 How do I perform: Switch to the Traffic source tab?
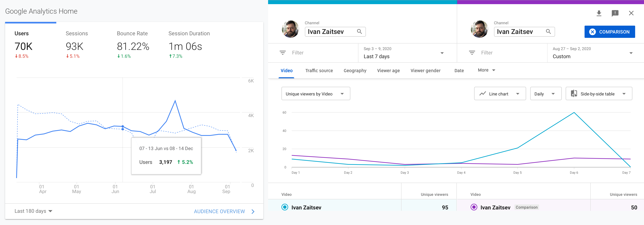tap(319, 70)
